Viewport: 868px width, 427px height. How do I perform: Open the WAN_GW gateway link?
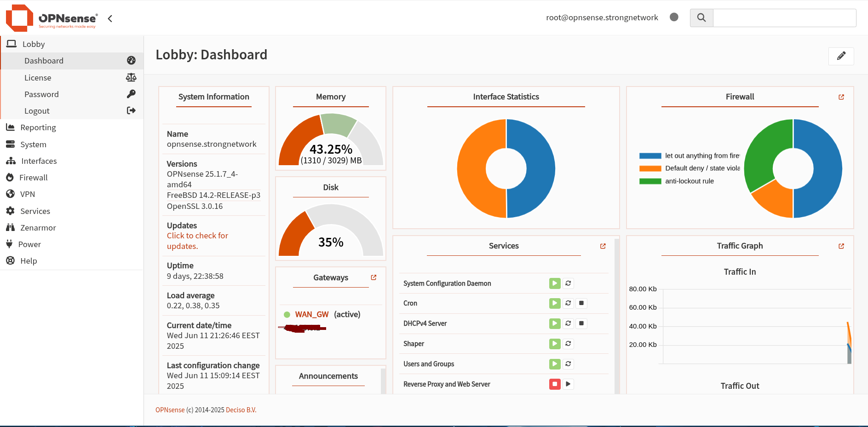pos(311,314)
